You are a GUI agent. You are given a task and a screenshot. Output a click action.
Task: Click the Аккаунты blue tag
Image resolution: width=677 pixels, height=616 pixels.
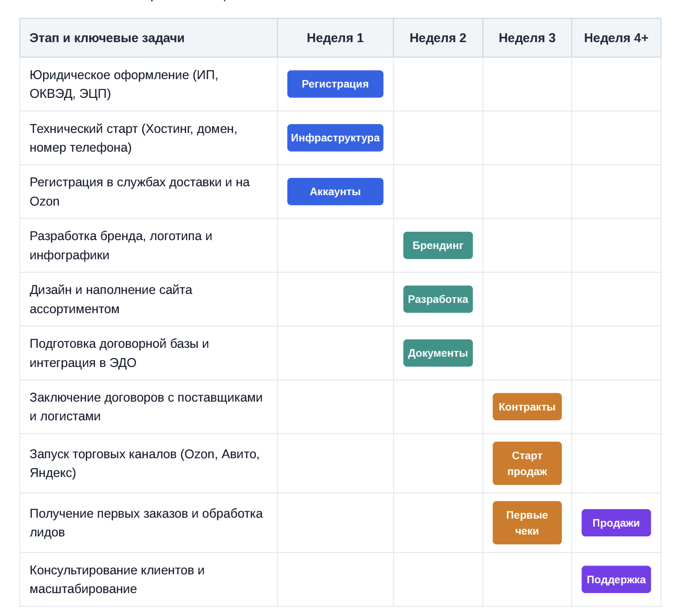click(x=335, y=192)
